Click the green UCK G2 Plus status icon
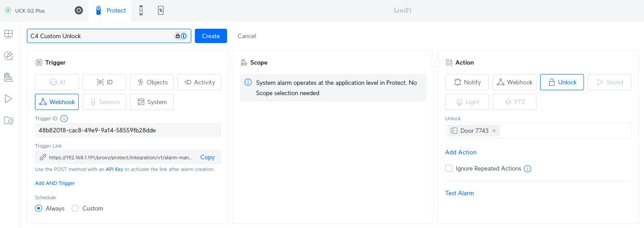This screenshot has height=228, width=644. click(x=8, y=10)
